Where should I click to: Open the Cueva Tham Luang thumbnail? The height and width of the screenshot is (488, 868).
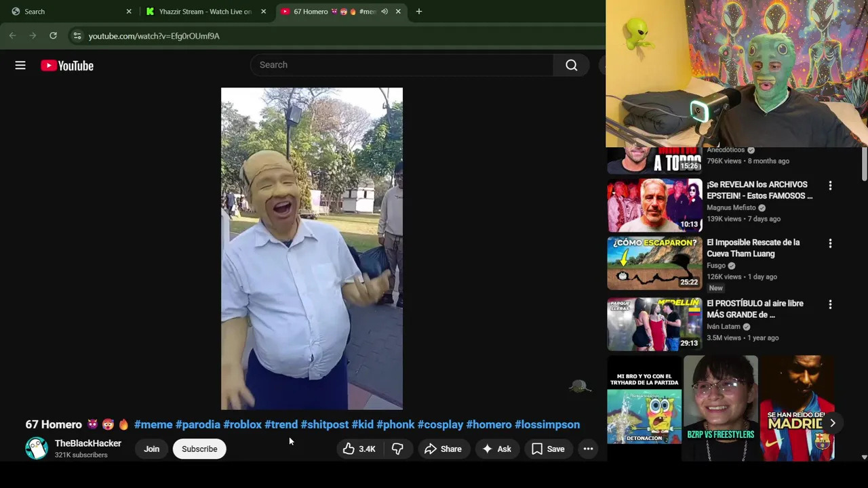[x=654, y=263]
